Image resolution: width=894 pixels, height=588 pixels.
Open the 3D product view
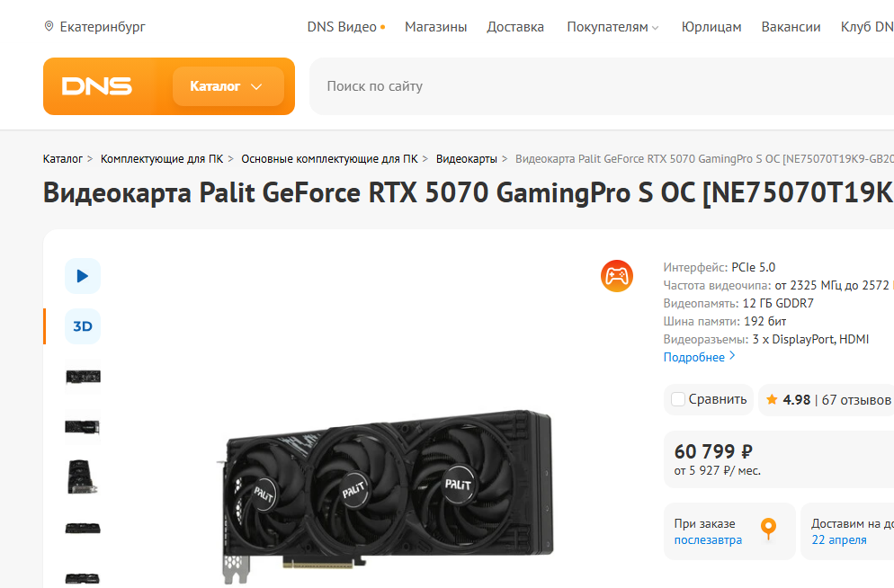tap(83, 326)
